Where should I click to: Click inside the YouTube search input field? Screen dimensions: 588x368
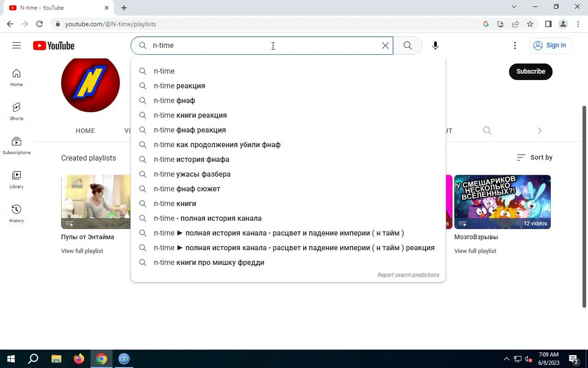262,46
